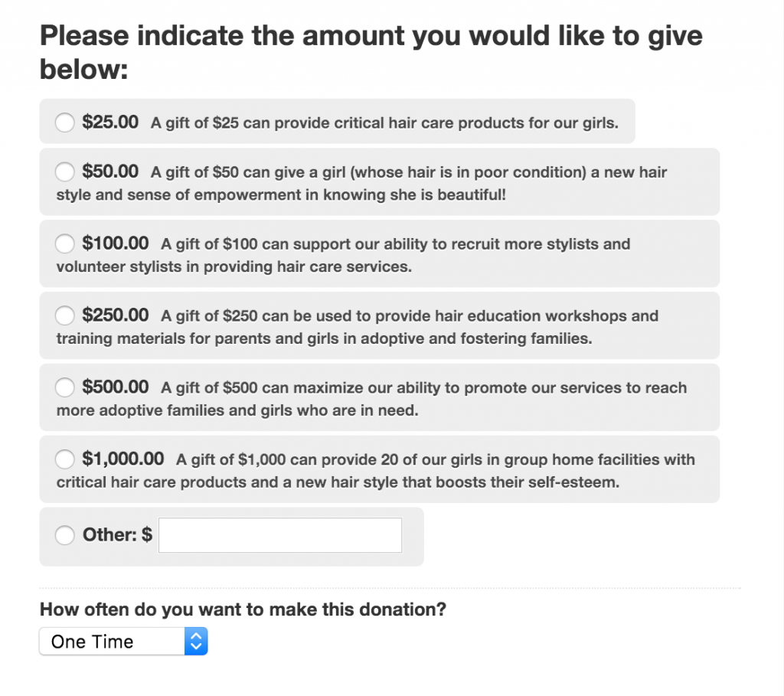
Task: Click the selected One Time value
Action: [x=92, y=642]
